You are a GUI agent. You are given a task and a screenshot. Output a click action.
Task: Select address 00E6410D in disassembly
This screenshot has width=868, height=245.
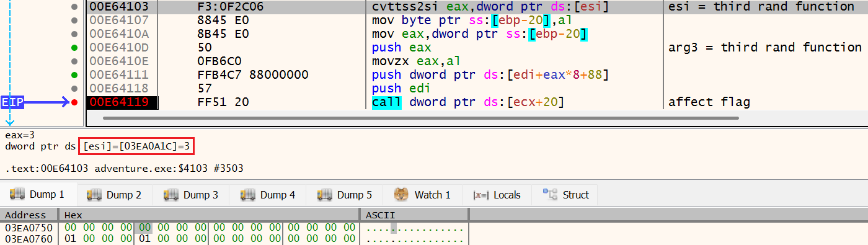119,48
